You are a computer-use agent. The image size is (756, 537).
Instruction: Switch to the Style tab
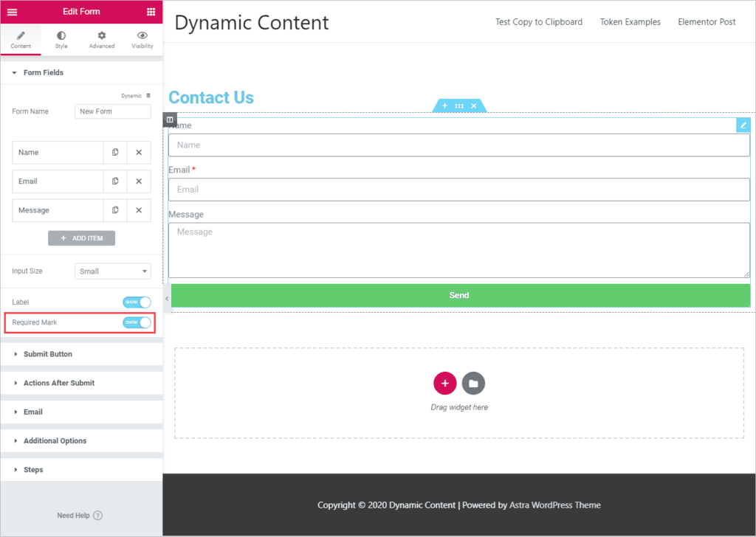click(61, 39)
